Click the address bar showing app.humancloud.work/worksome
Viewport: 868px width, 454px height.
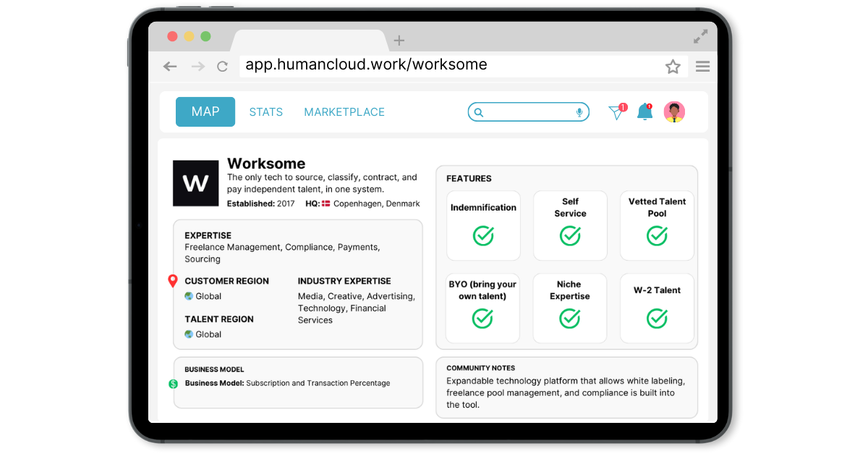point(463,66)
